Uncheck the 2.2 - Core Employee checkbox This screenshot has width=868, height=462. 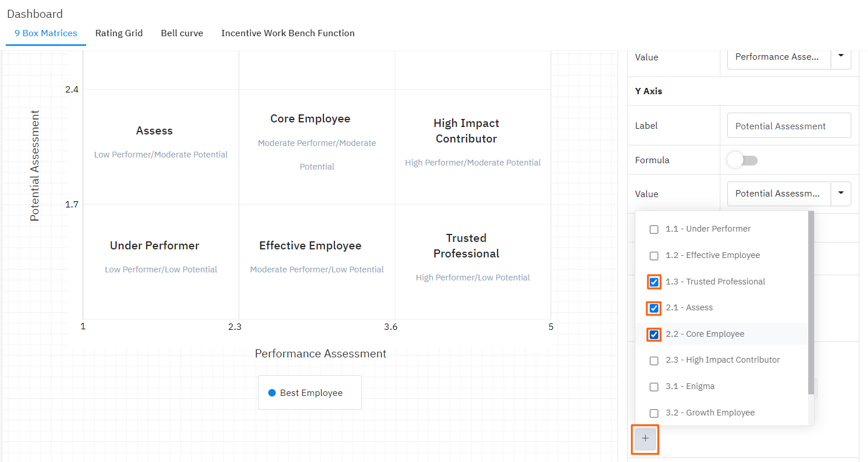[x=654, y=334]
